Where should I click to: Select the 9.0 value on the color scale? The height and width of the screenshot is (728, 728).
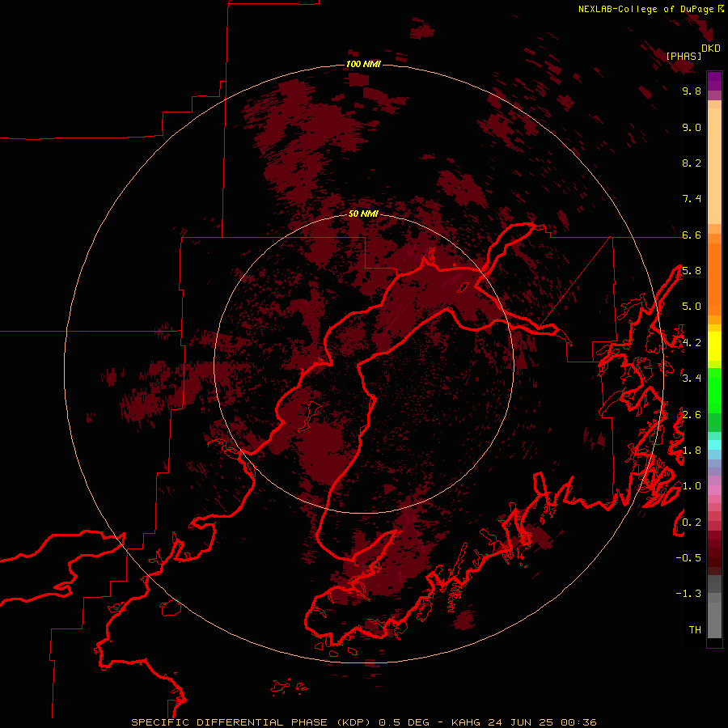point(692,127)
